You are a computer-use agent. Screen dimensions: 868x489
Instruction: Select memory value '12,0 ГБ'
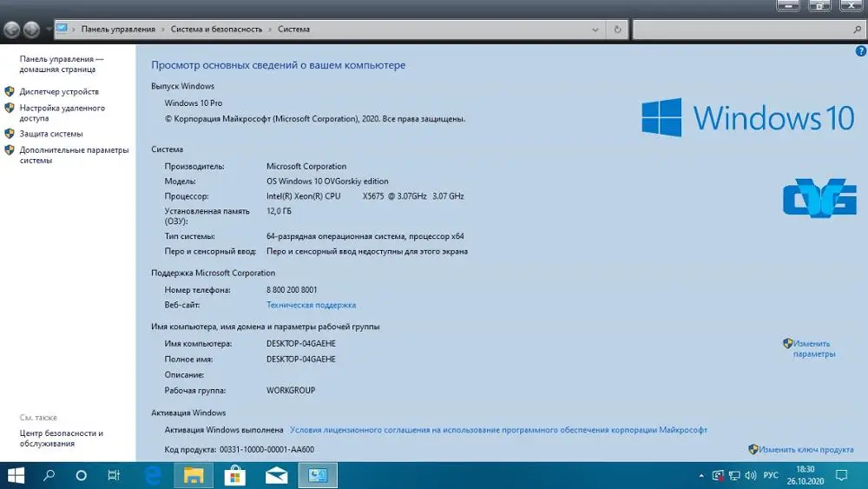pyautogui.click(x=279, y=211)
